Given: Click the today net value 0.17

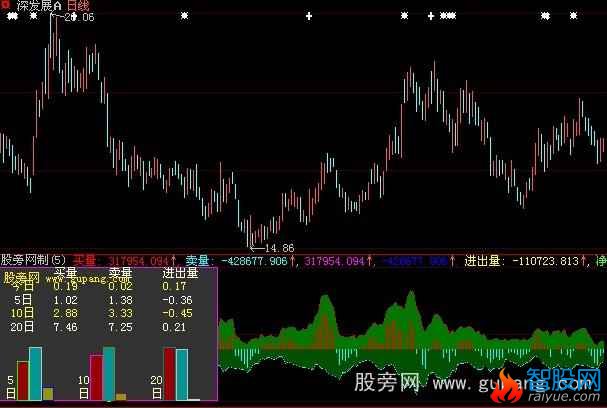Looking at the screenshot, I should pyautogui.click(x=174, y=286).
